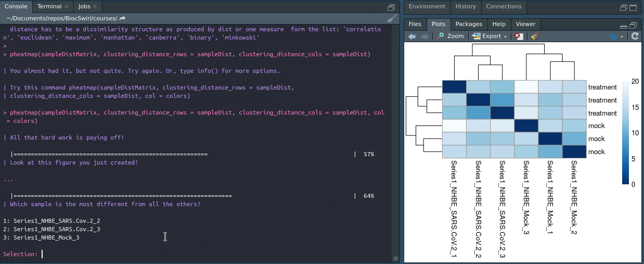The height and width of the screenshot is (264, 644).
Task: Remove the current plot
Action: pos(519,36)
